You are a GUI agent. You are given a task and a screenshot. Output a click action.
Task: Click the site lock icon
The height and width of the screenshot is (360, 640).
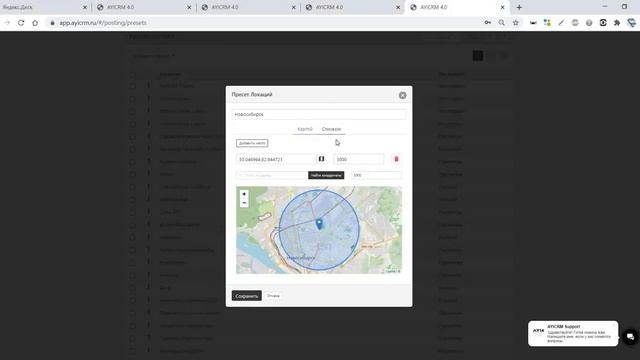[x=52, y=23]
